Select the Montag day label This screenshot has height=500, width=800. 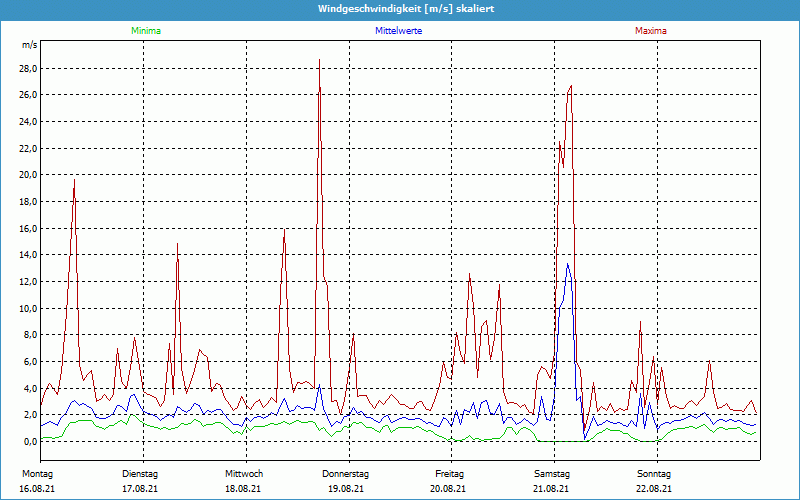point(37,473)
